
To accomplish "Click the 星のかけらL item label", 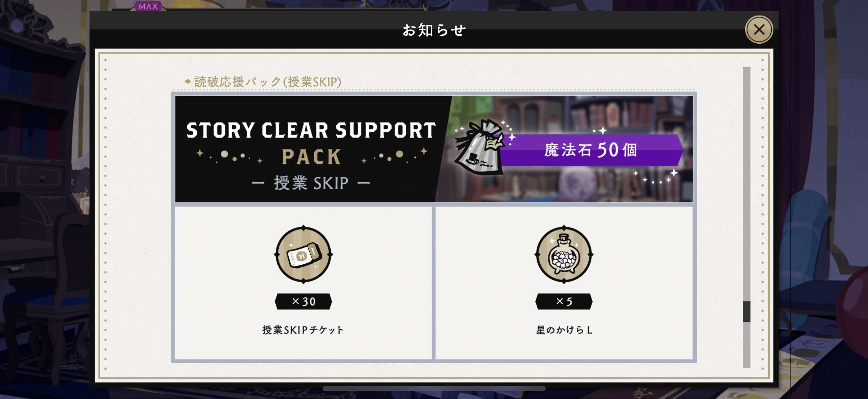I will pos(564,330).
